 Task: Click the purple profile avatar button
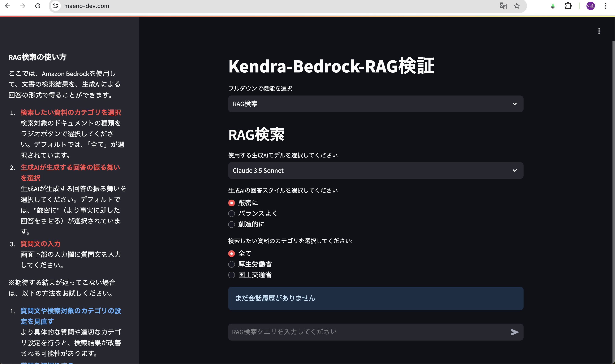[590, 6]
